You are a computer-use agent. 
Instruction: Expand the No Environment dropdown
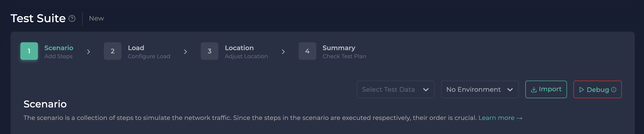480,90
